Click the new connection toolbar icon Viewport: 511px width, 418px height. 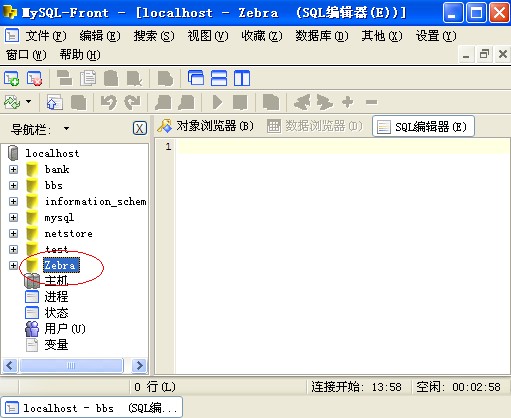(11, 79)
